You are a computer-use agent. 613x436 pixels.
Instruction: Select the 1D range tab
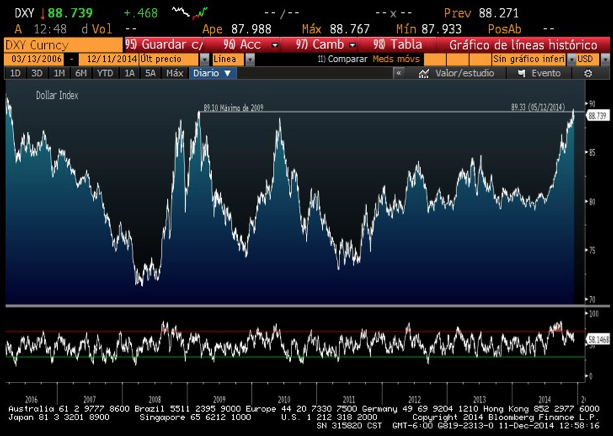15,73
